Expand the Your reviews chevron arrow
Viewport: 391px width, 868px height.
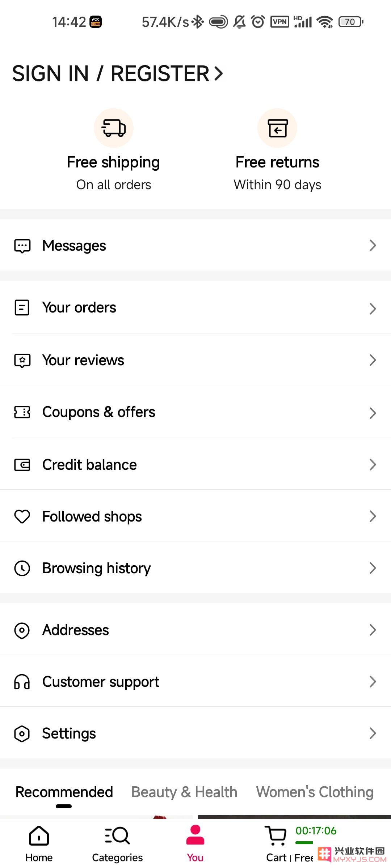pyautogui.click(x=373, y=360)
